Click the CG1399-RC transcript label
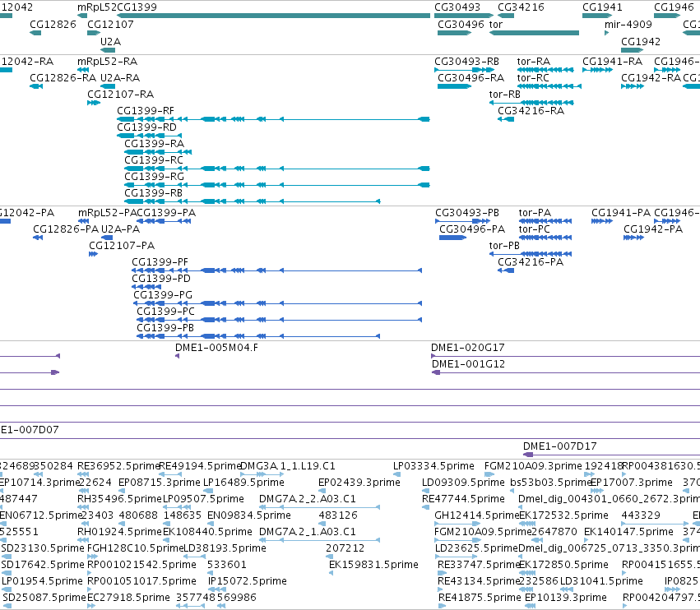700x610 pixels. point(154,160)
